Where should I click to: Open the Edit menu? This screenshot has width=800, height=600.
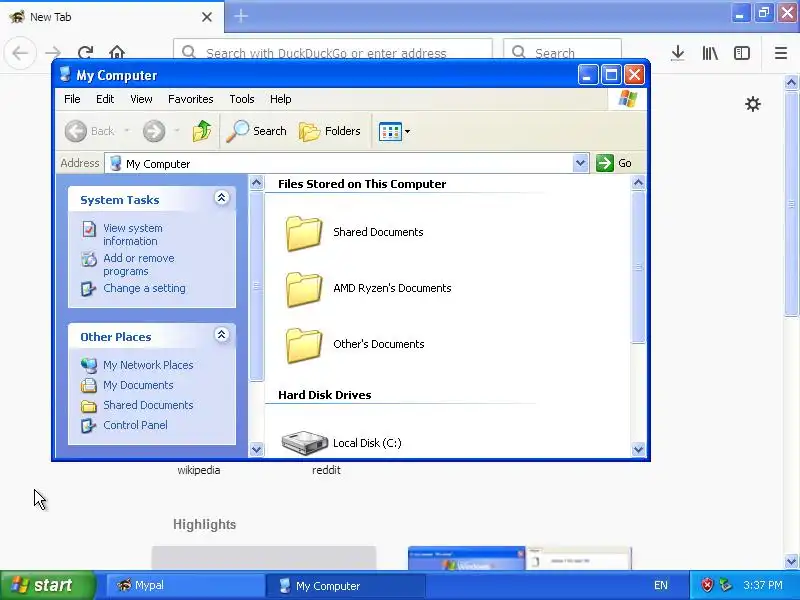[105, 99]
